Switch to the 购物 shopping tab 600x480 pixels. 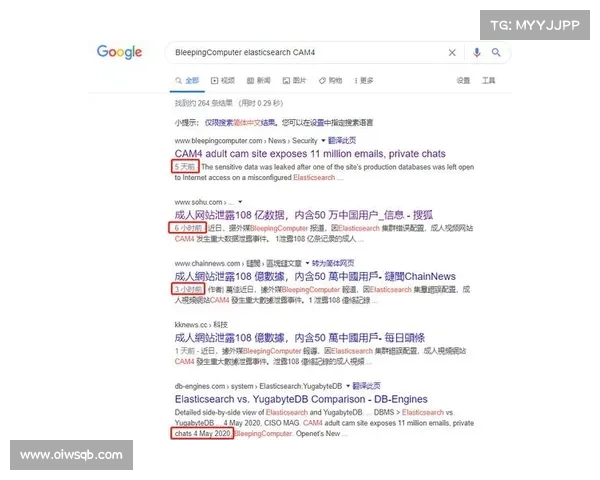[330, 80]
